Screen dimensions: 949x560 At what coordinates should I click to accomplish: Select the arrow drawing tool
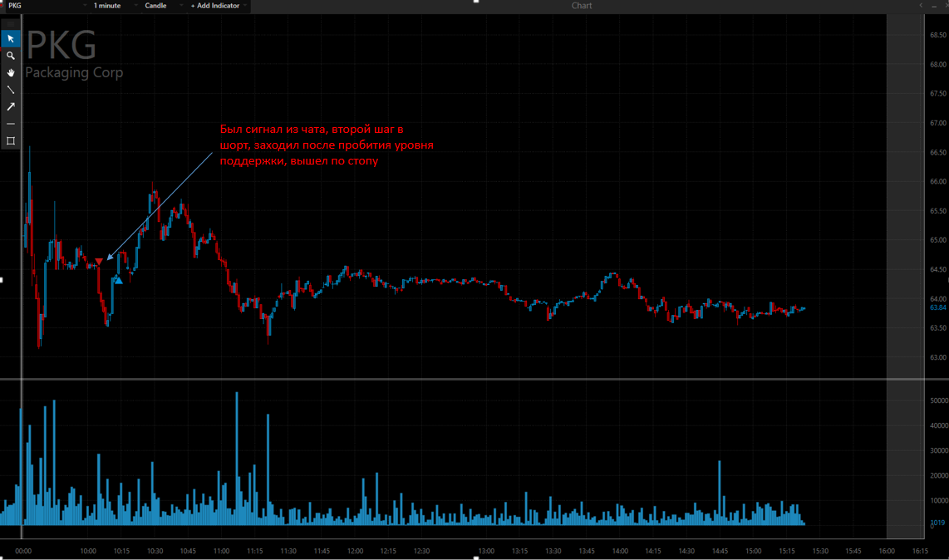click(x=10, y=106)
